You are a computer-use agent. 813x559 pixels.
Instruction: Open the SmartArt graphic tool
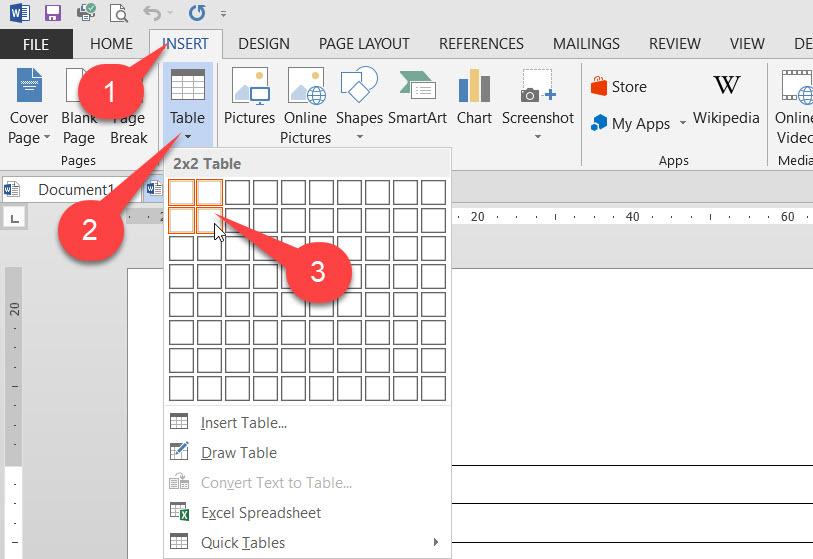(417, 98)
